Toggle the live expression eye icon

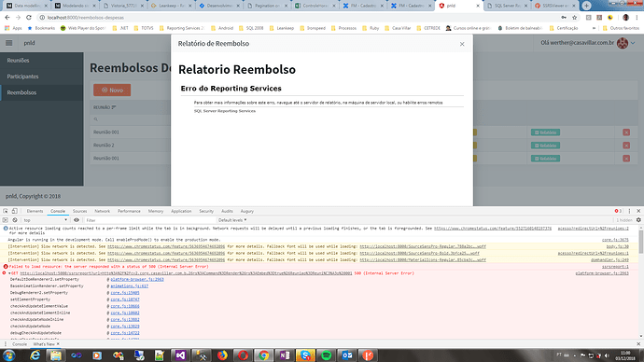(x=77, y=220)
